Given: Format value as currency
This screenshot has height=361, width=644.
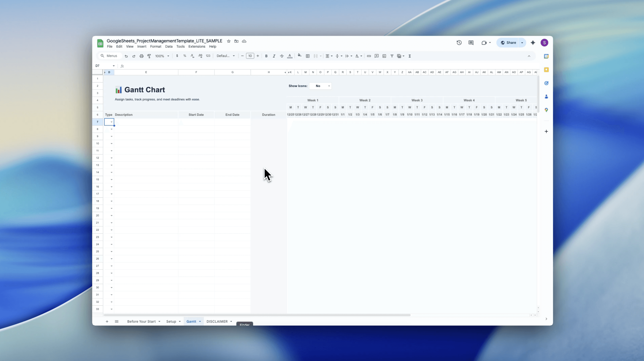Looking at the screenshot, I should tap(177, 56).
